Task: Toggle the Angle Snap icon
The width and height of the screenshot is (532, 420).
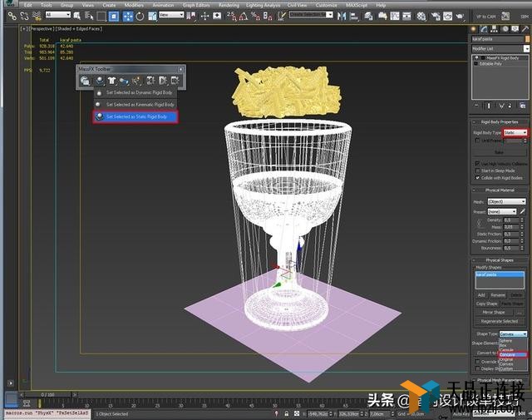Action: [244, 16]
